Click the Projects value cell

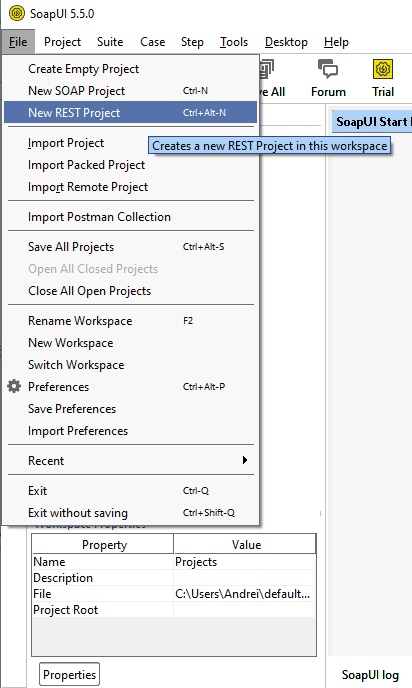coord(245,562)
